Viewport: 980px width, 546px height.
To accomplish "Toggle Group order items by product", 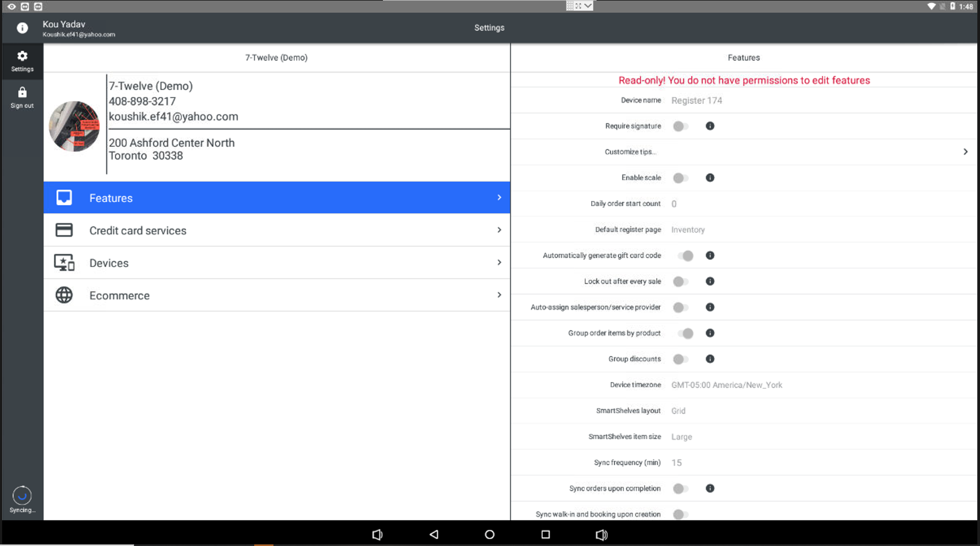I will (x=685, y=333).
